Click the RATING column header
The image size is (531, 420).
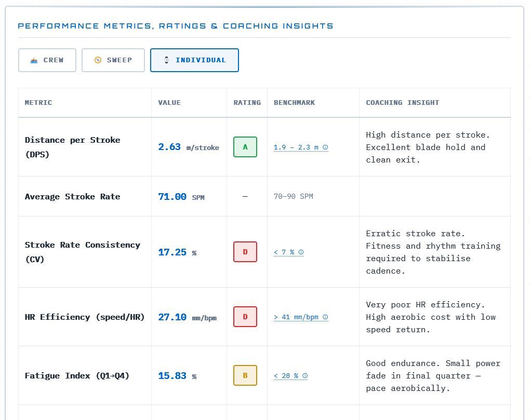247,103
